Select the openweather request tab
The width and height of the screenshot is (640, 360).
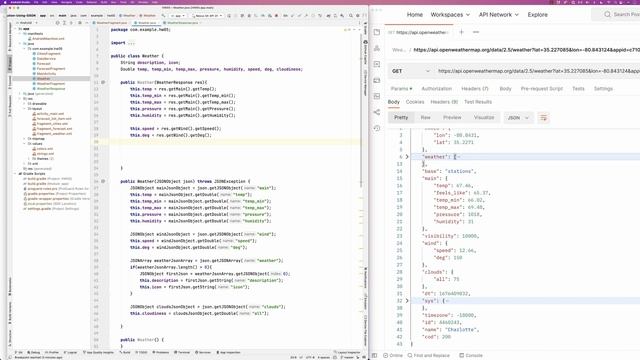pos(419,32)
